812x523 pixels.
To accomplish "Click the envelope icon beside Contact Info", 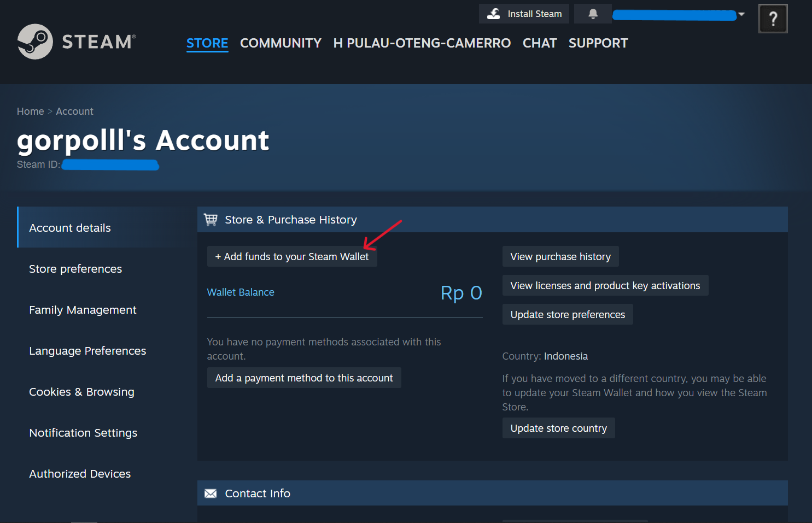I will click(211, 493).
